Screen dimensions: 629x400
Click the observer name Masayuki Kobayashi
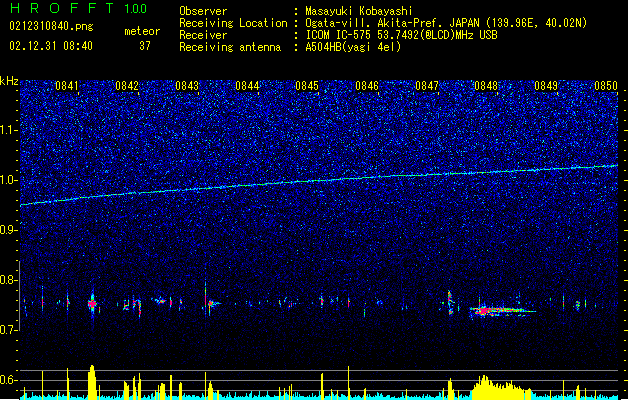pyautogui.click(x=359, y=11)
